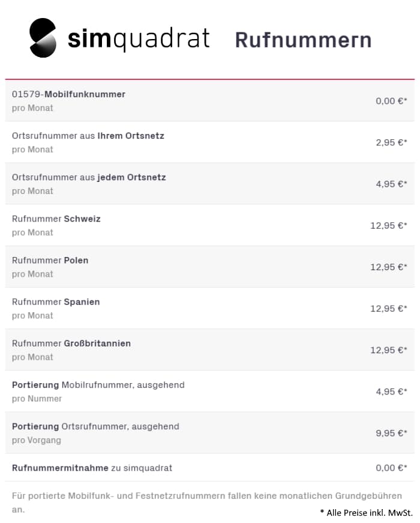Image resolution: width=420 pixels, height=523 pixels.
Task: Click the ported numbers Grundgebühren note
Action: pyautogui.click(x=206, y=496)
